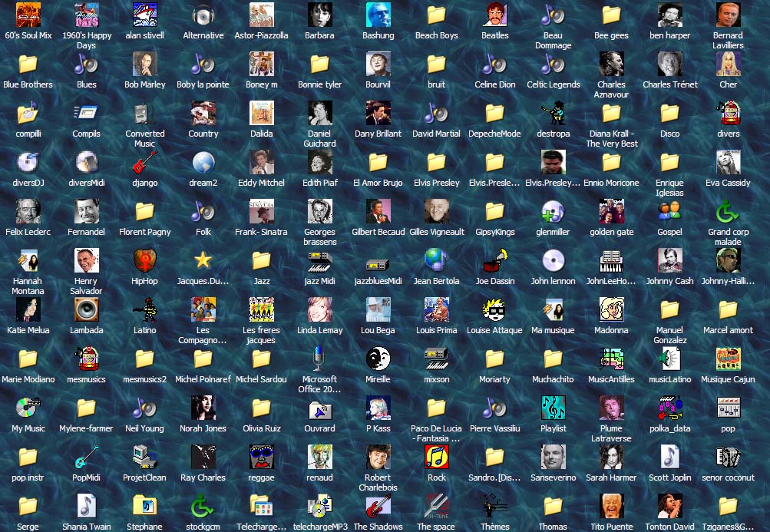The height and width of the screenshot is (532, 770).
Task: Select the 1960's Happy Days icon
Action: [x=87, y=15]
